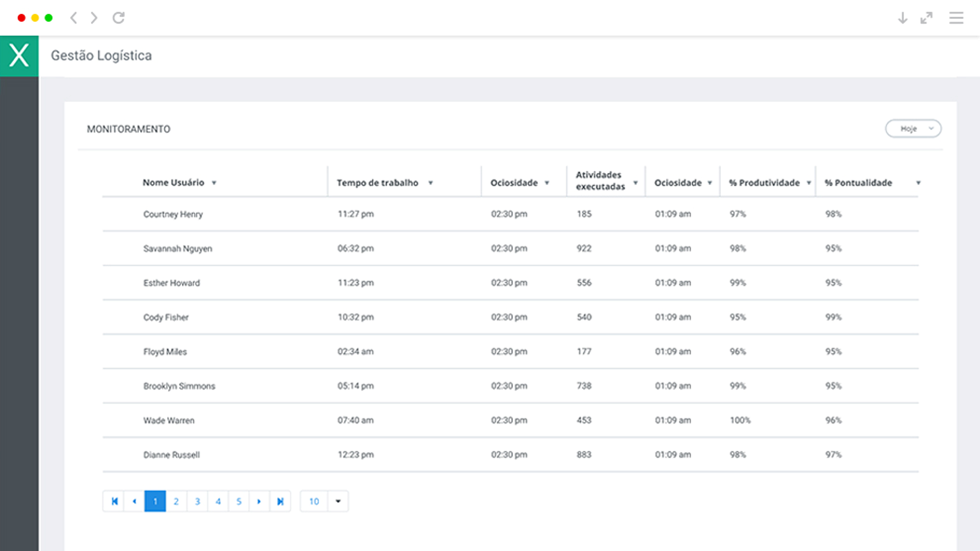Image resolution: width=980 pixels, height=551 pixels.
Task: Select page 1 in pagination
Action: point(155,501)
